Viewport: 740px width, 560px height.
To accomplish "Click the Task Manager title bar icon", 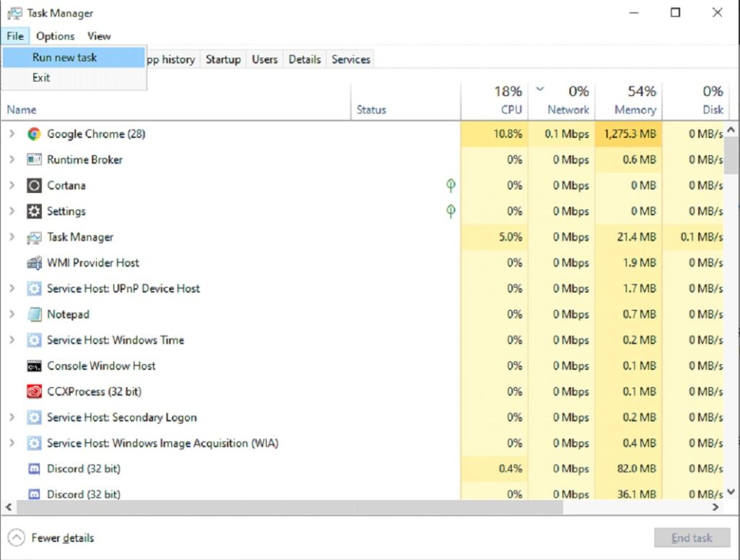I will pyautogui.click(x=14, y=13).
